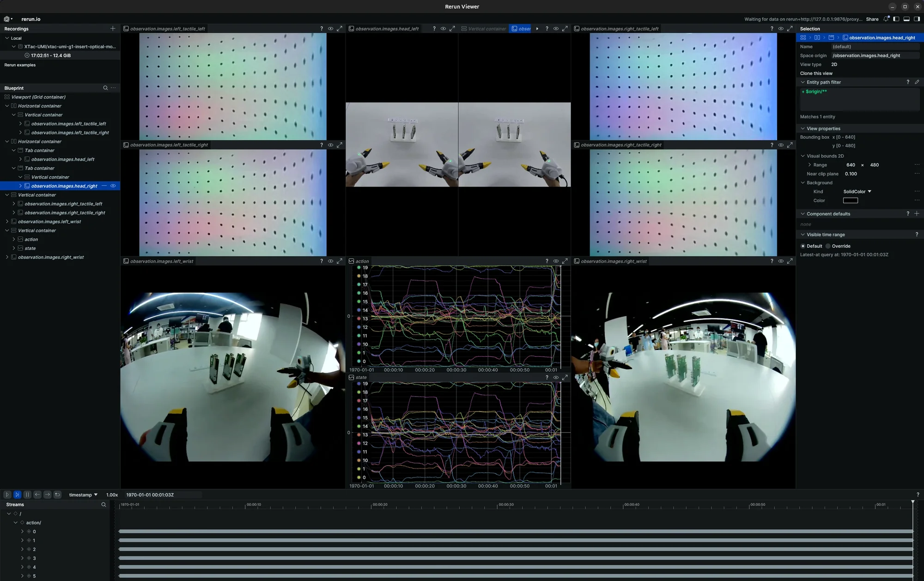Open the notifications bell
The height and width of the screenshot is (581, 924).
pyautogui.click(x=886, y=19)
